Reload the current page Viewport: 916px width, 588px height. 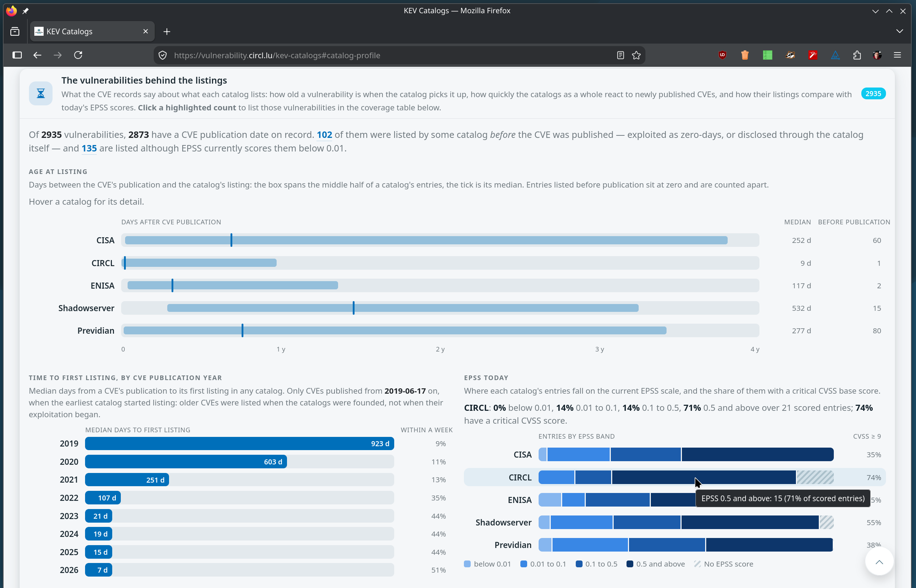click(x=78, y=55)
